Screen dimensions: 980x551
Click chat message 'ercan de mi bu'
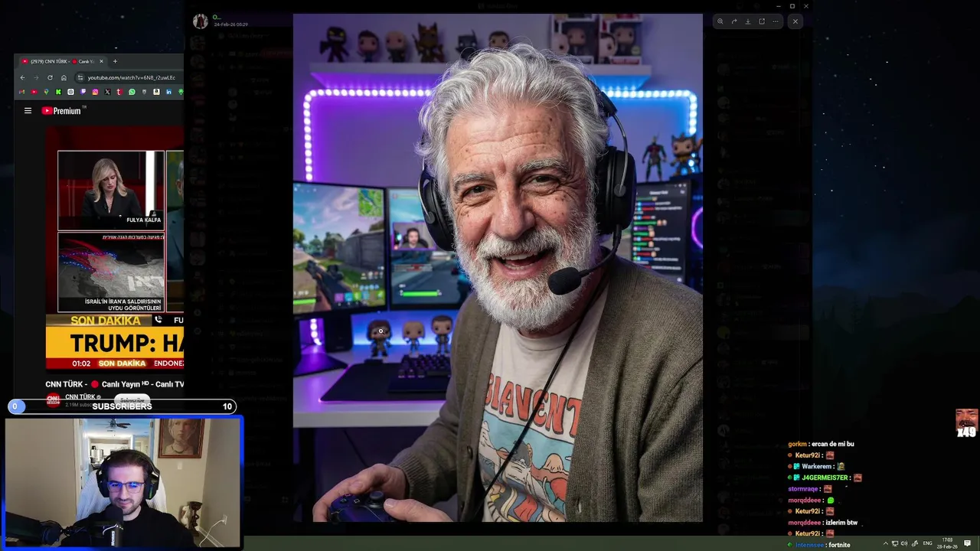832,444
